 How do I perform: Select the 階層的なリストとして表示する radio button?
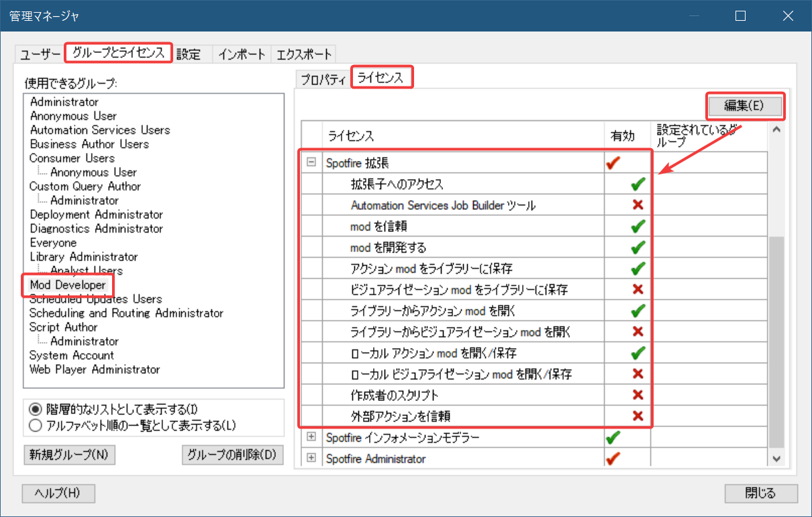tap(35, 409)
